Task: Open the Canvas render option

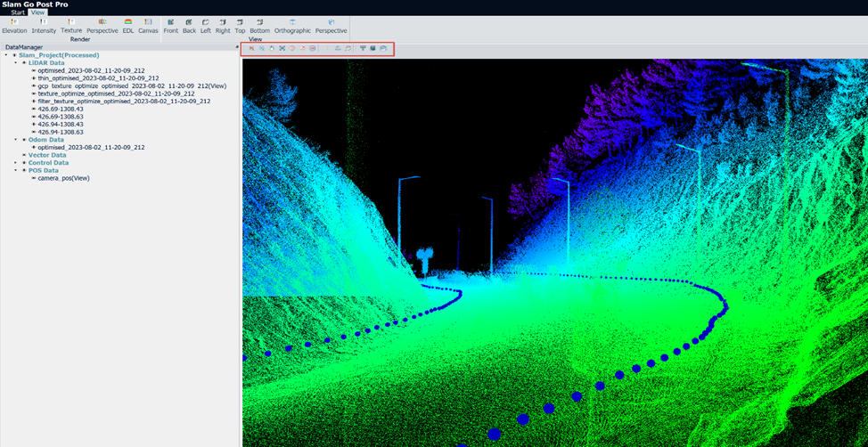Action: coord(148,27)
